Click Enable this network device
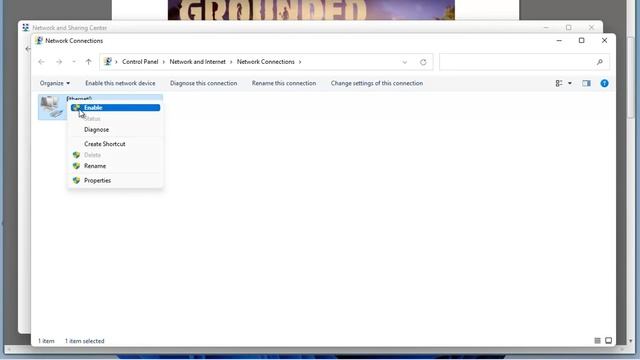The height and width of the screenshot is (360, 640). click(x=120, y=83)
